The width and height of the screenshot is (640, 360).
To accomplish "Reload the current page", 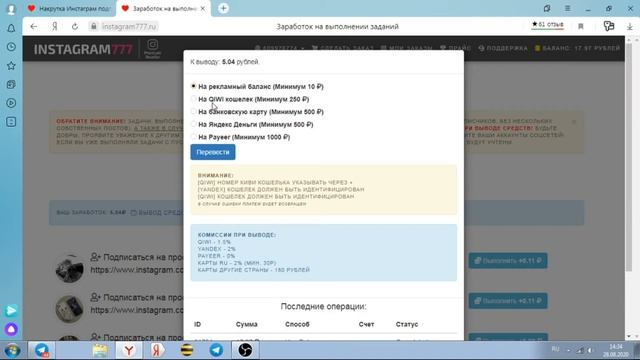I will [x=75, y=27].
